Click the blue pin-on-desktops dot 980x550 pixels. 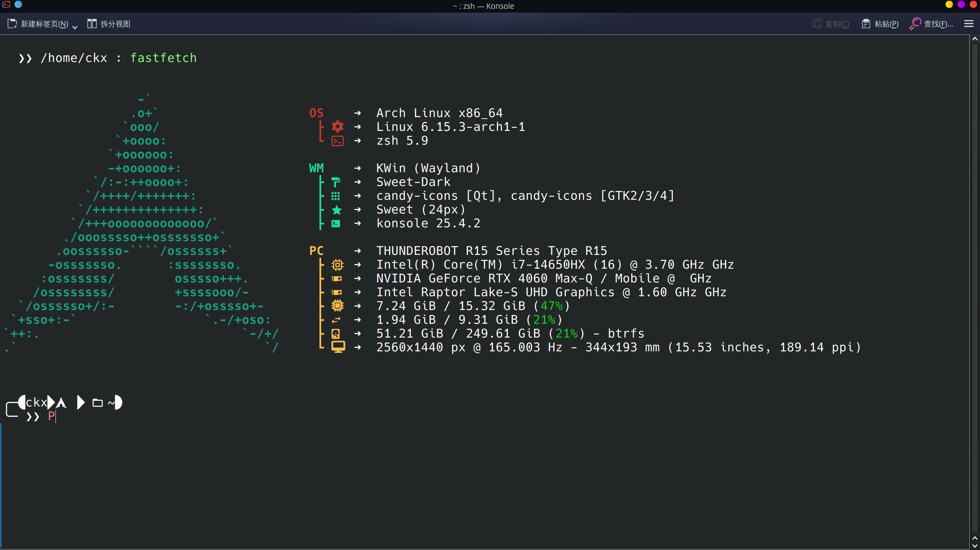click(x=18, y=5)
